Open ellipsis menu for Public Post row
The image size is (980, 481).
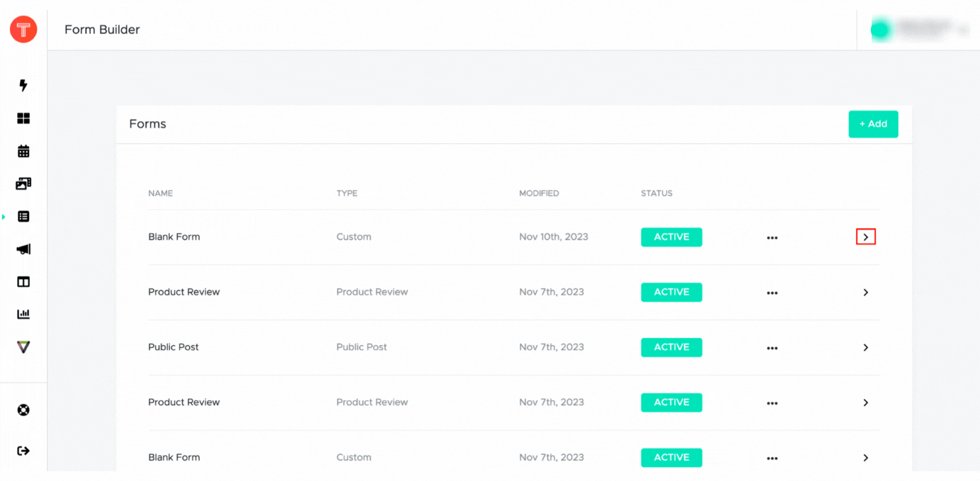(x=772, y=348)
